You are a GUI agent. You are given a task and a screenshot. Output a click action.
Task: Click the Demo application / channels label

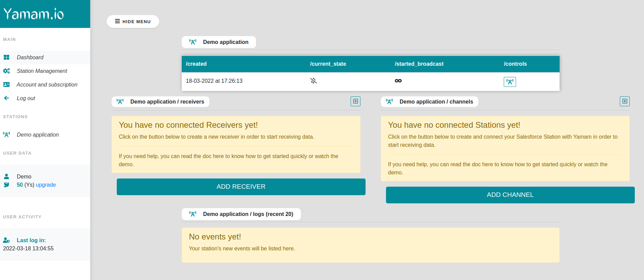[x=436, y=102]
